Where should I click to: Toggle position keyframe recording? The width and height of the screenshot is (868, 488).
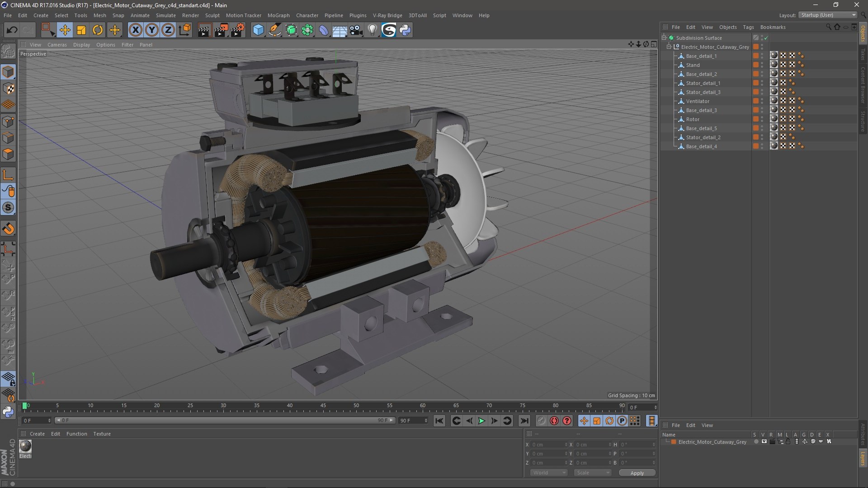click(x=584, y=421)
